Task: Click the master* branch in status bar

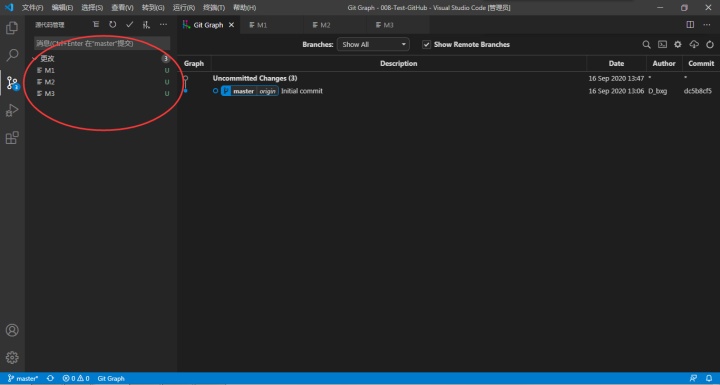Action: (23, 378)
